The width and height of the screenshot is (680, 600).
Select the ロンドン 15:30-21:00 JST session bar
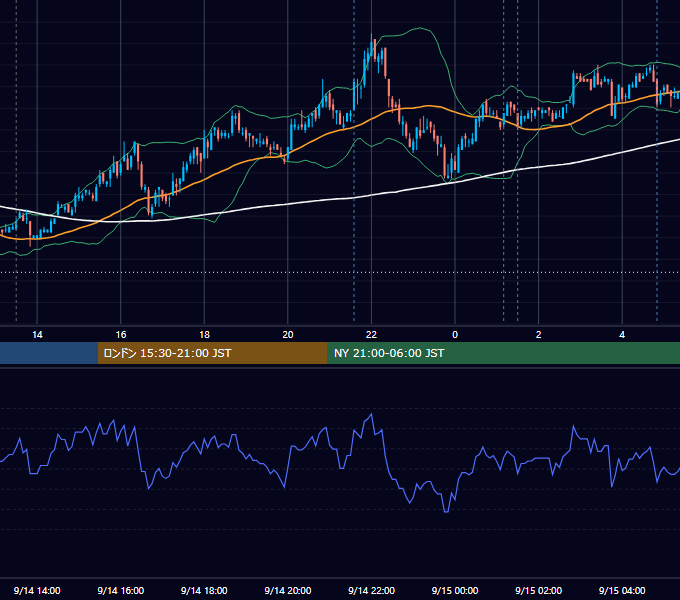coord(212,353)
